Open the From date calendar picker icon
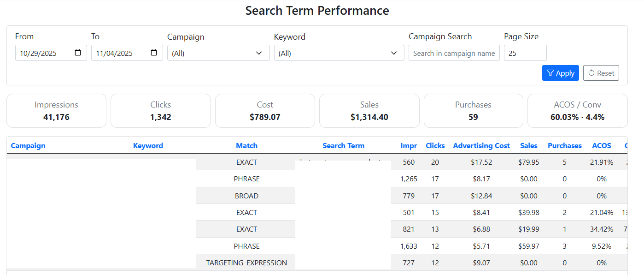Image resolution: width=644 pixels, height=275 pixels. click(78, 53)
